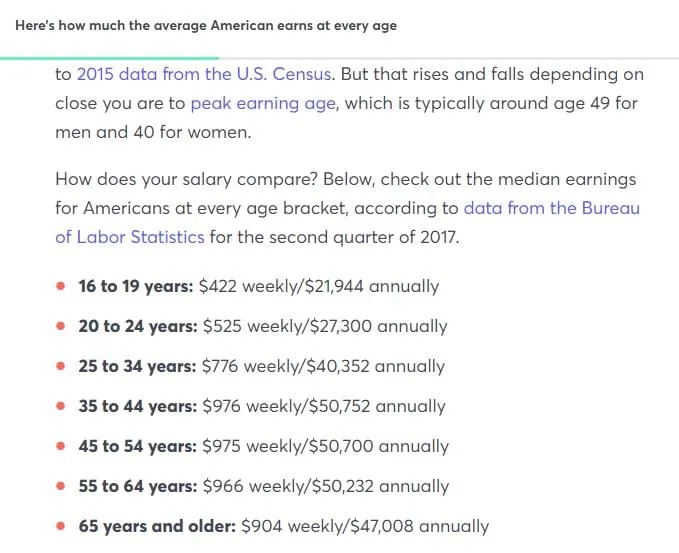Follow the peak earning age link
This screenshot has height=553, width=679.
pyautogui.click(x=263, y=103)
